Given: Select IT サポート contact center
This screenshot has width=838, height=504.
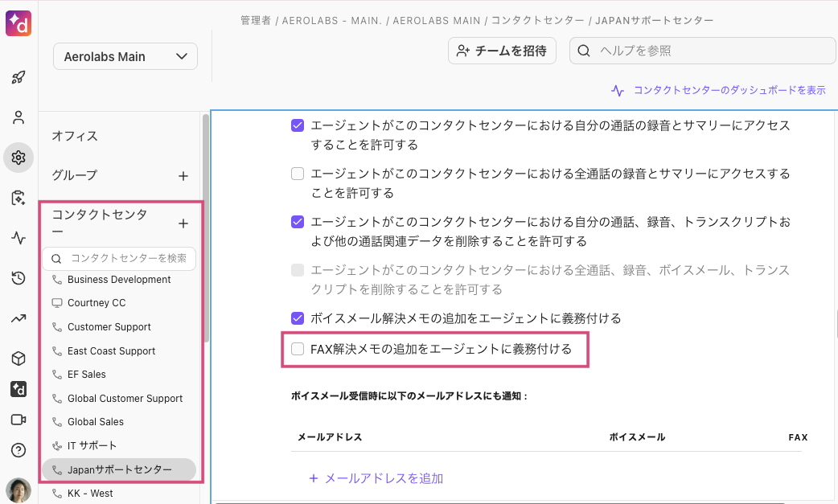Looking at the screenshot, I should (92, 445).
